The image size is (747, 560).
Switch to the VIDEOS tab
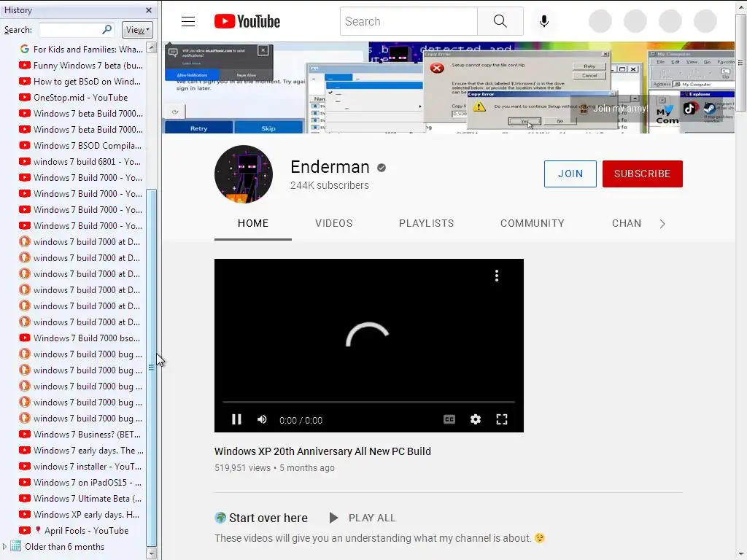pyautogui.click(x=333, y=223)
